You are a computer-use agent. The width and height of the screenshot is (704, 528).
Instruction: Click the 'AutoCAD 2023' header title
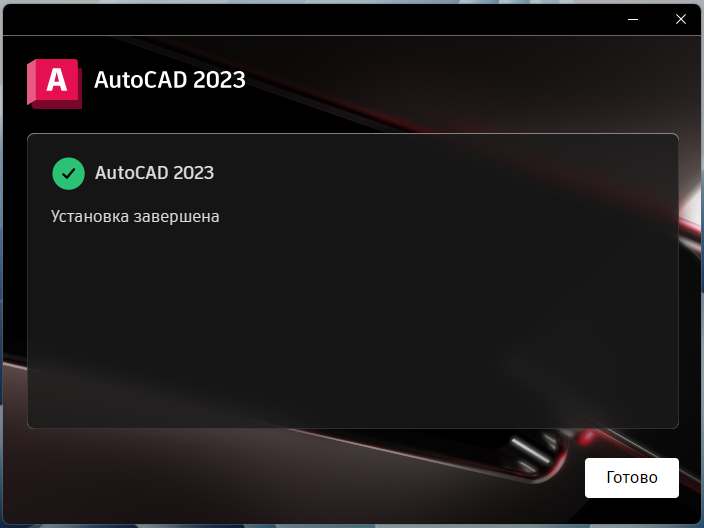(170, 80)
